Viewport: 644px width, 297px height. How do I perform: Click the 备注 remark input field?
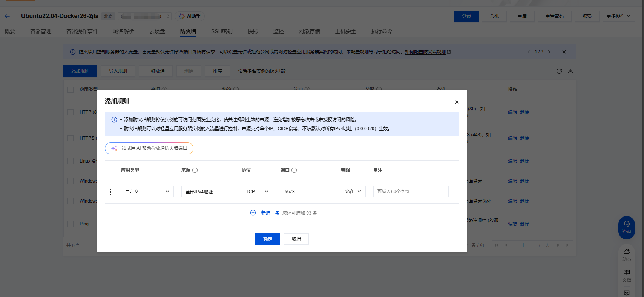point(411,192)
